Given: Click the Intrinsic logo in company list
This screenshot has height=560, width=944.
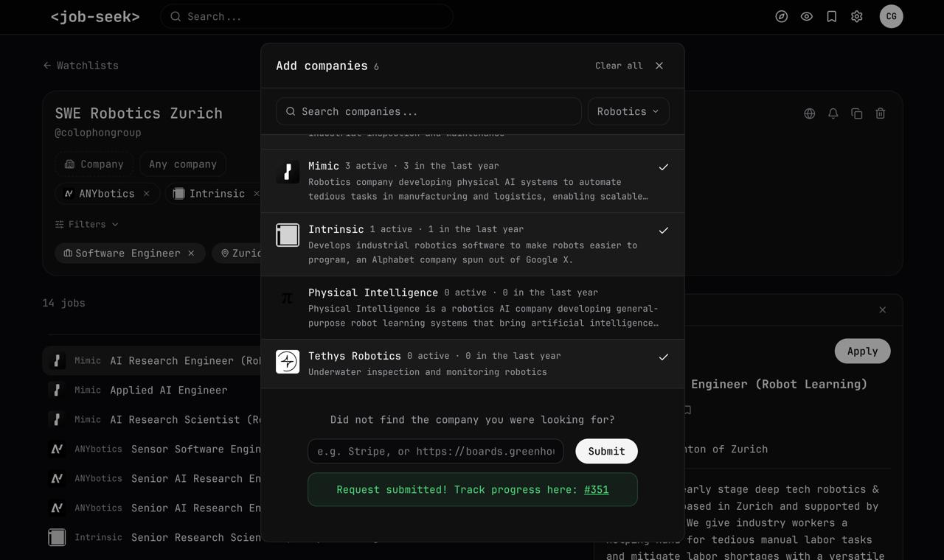Looking at the screenshot, I should point(288,235).
